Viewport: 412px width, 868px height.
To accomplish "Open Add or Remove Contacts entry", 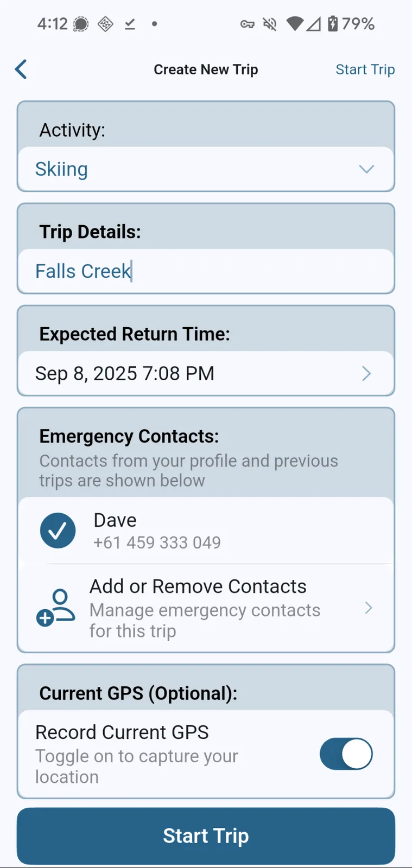I will pyautogui.click(x=206, y=608).
